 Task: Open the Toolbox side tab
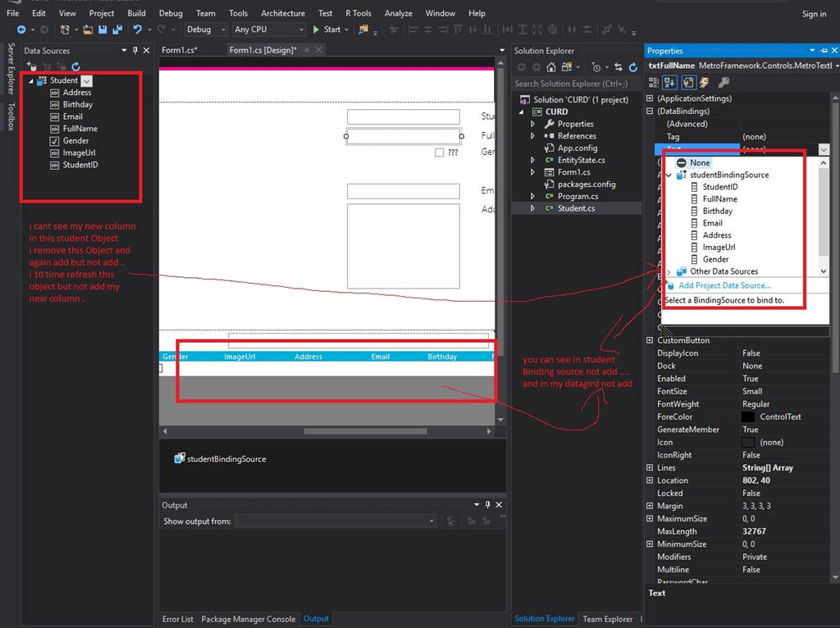click(11, 116)
